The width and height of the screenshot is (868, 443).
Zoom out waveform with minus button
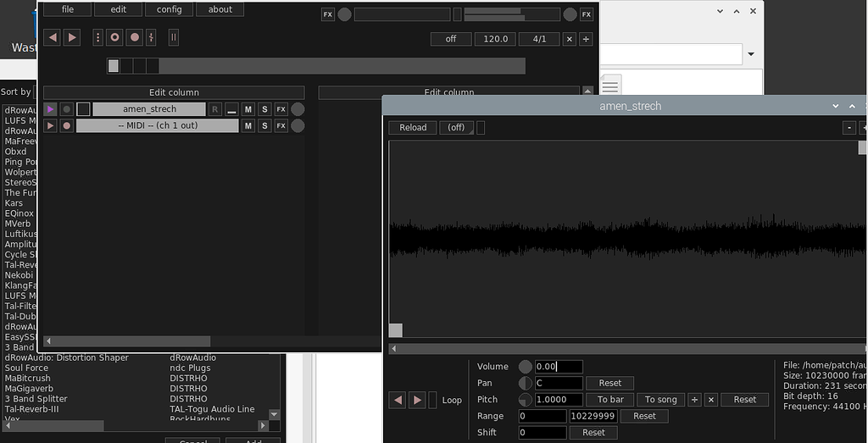click(849, 128)
